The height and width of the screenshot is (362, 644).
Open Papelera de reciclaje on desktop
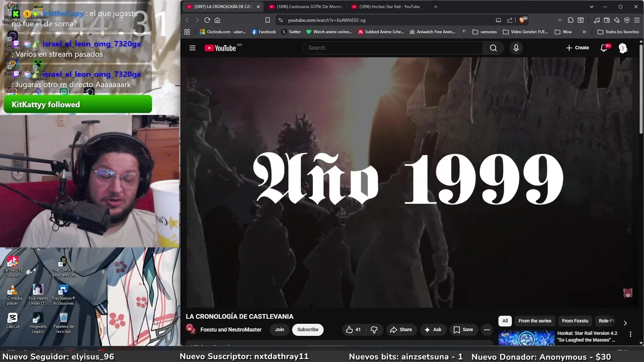pos(63,323)
